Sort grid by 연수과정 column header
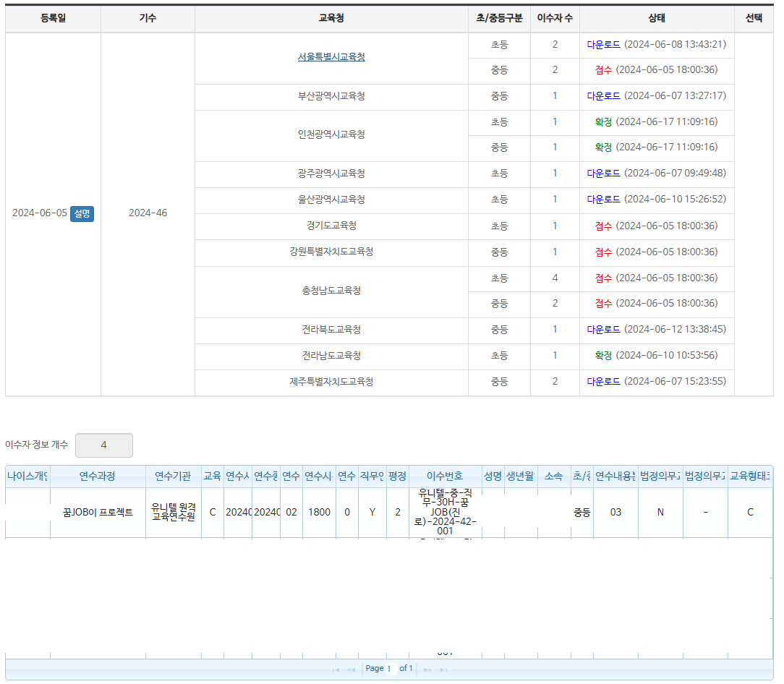Image resolution: width=784 pixels, height=684 pixels. point(97,476)
